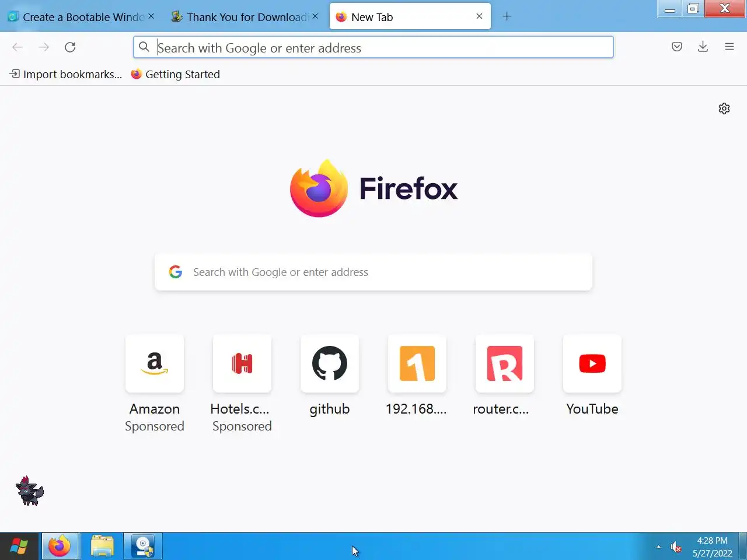Close the New Tab tab
Image resolution: width=747 pixels, height=560 pixels.
[x=479, y=16]
